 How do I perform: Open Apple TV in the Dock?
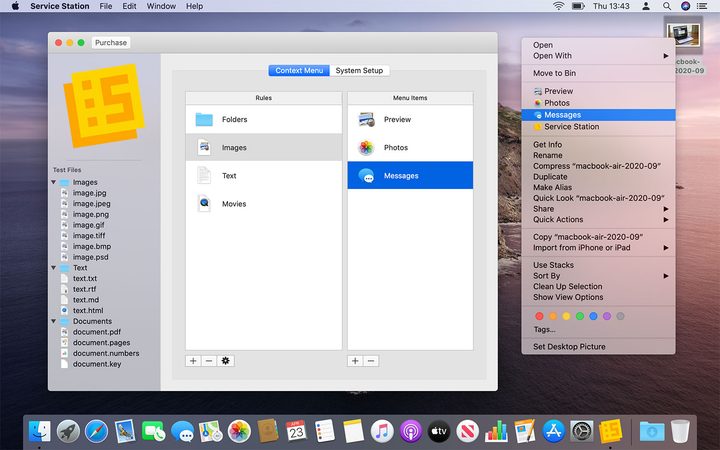point(439,431)
